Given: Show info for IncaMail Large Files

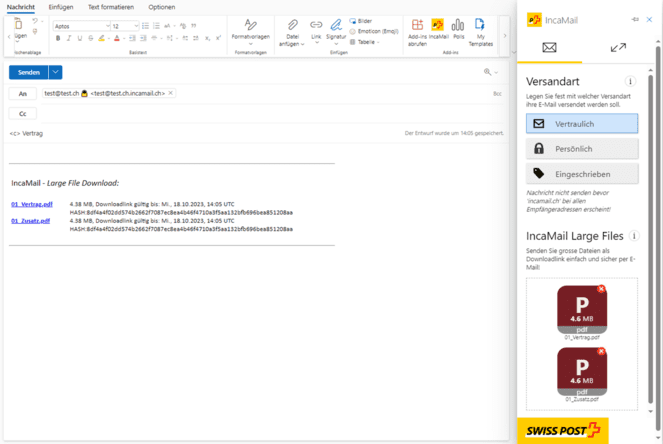Looking at the screenshot, I should [634, 237].
